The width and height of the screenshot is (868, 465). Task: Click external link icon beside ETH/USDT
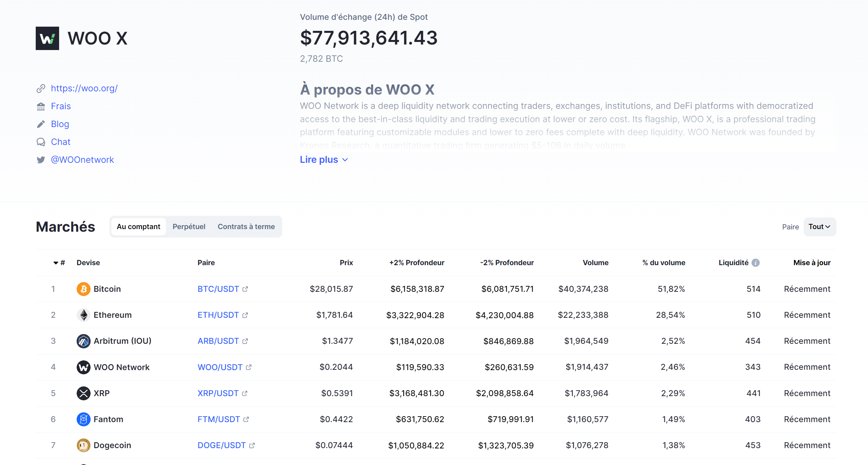[x=245, y=315]
